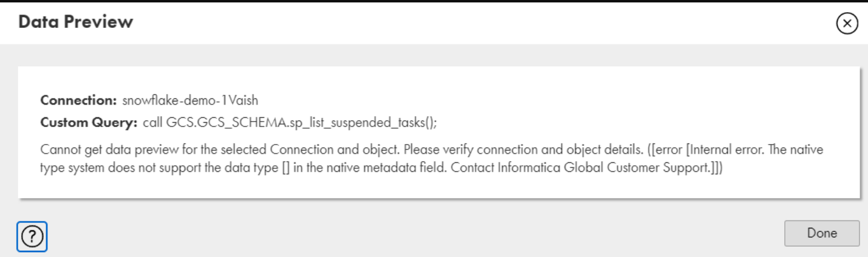Close the Data Preview dialog with X

pos(847,23)
